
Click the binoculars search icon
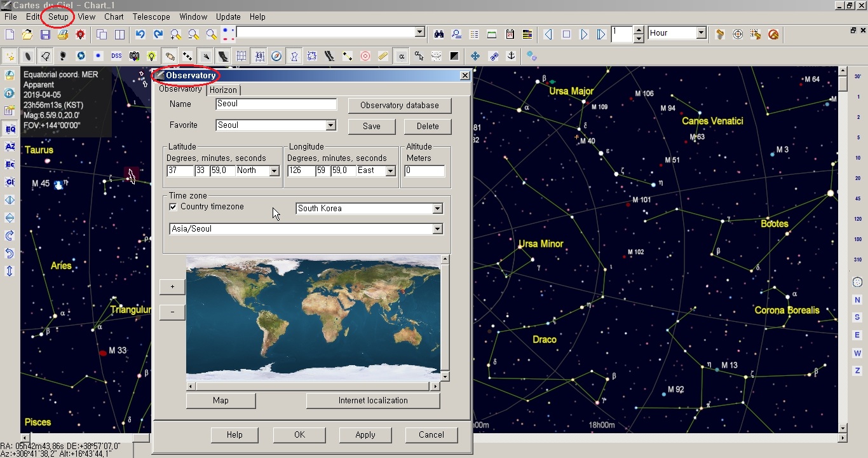438,34
